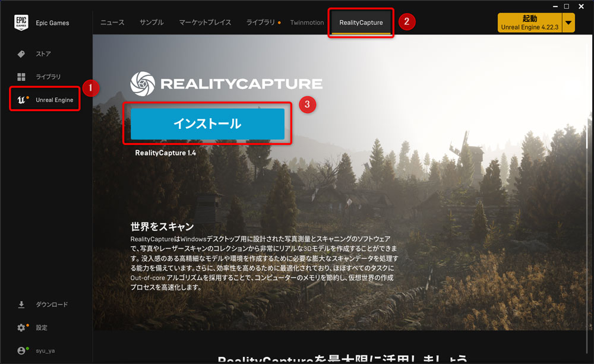Select the Unreal Engine label in sidebar

54,100
